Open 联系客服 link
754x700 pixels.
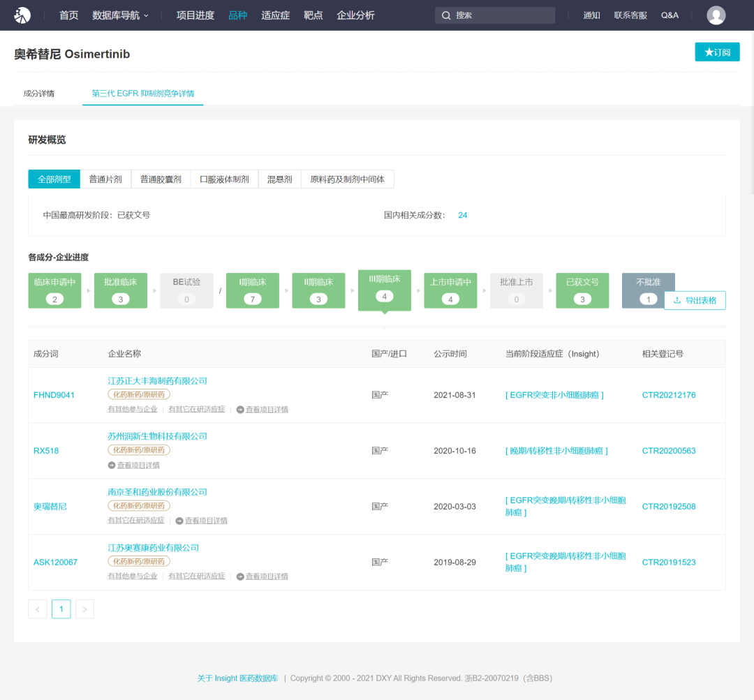(x=630, y=15)
